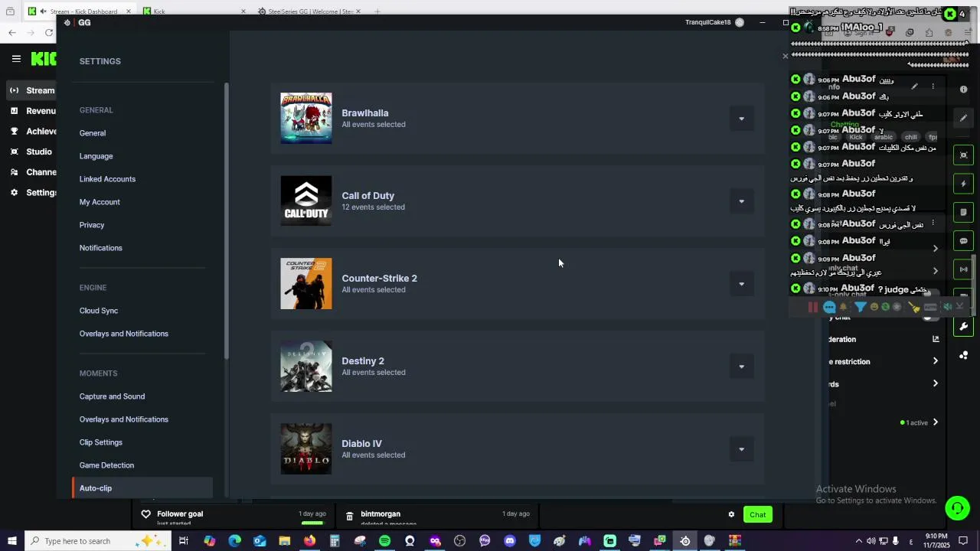Screen dimensions: 980x551
Task: Expand the Diablo IV events dropdown
Action: [x=741, y=449]
